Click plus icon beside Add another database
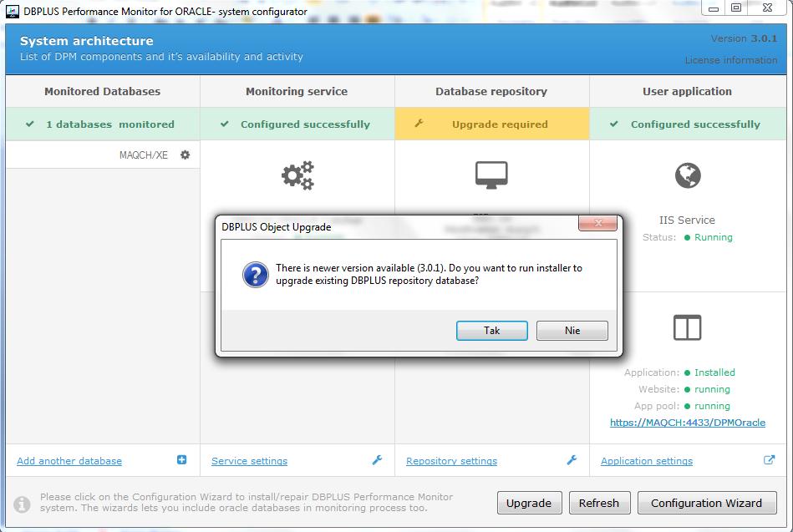The image size is (793, 532). click(181, 459)
